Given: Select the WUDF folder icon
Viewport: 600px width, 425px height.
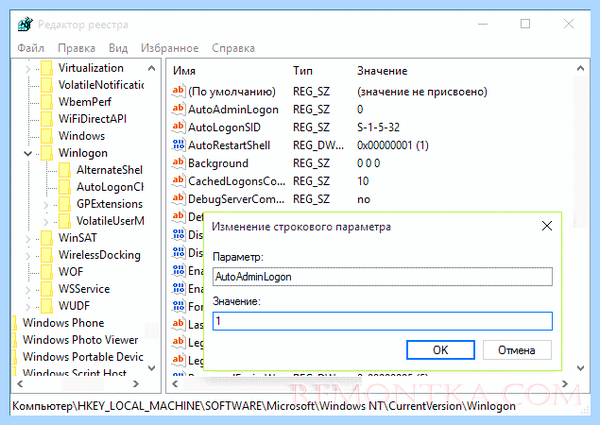Looking at the screenshot, I should coord(47,306).
